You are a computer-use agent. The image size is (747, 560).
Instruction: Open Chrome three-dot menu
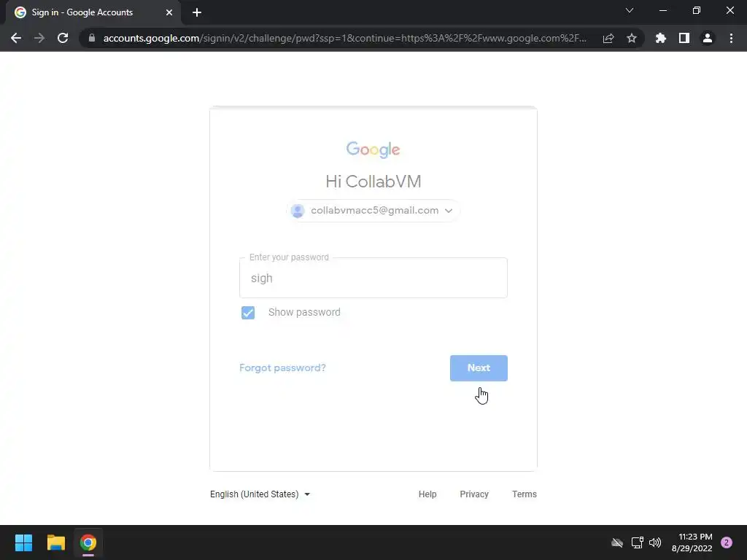pos(731,38)
